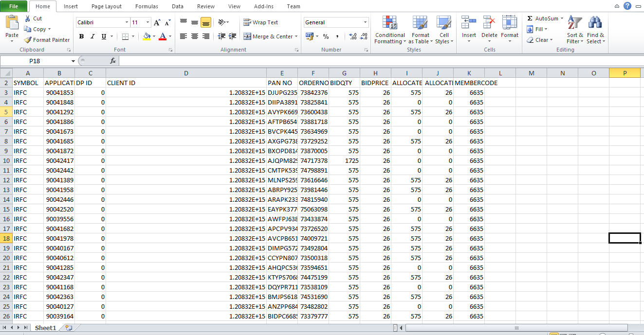The height and width of the screenshot is (335, 644).
Task: Click the Fill Color paint bucket
Action: tap(147, 36)
